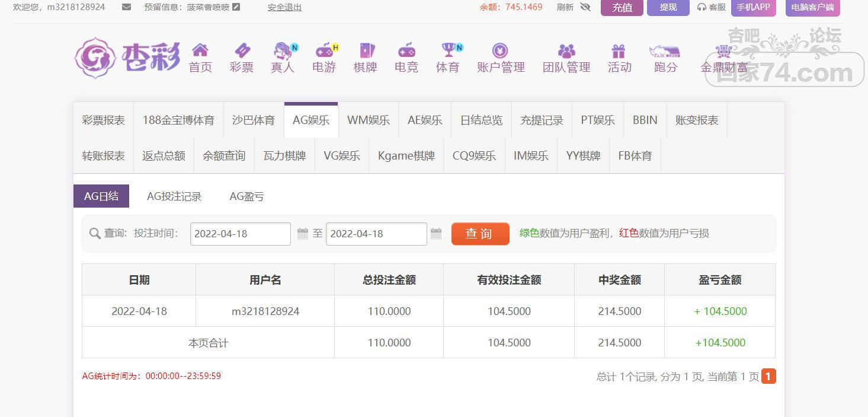Click the 提现 withdraw button
Viewport: 868px width, 417px height.
[668, 7]
